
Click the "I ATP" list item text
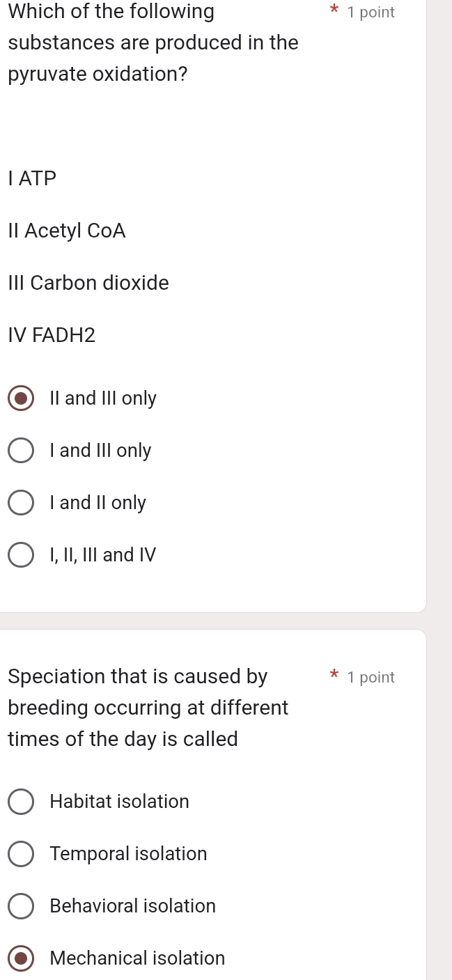[31, 178]
